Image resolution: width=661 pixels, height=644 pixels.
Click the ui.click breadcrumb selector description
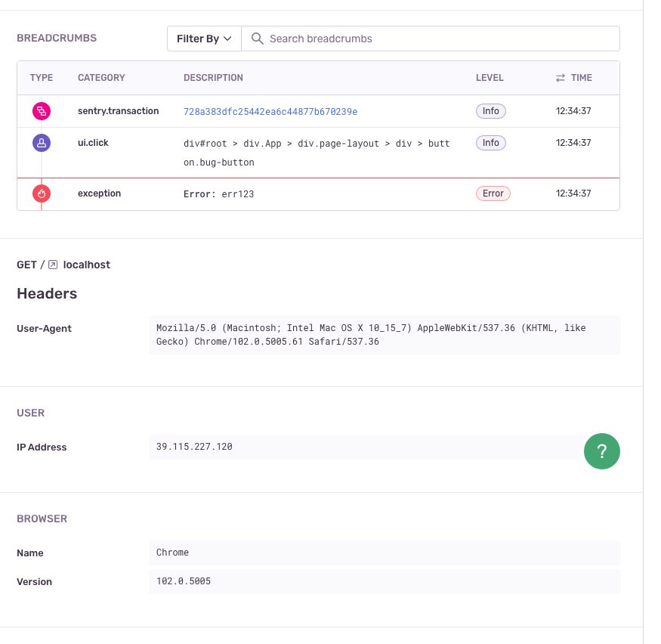click(x=316, y=152)
